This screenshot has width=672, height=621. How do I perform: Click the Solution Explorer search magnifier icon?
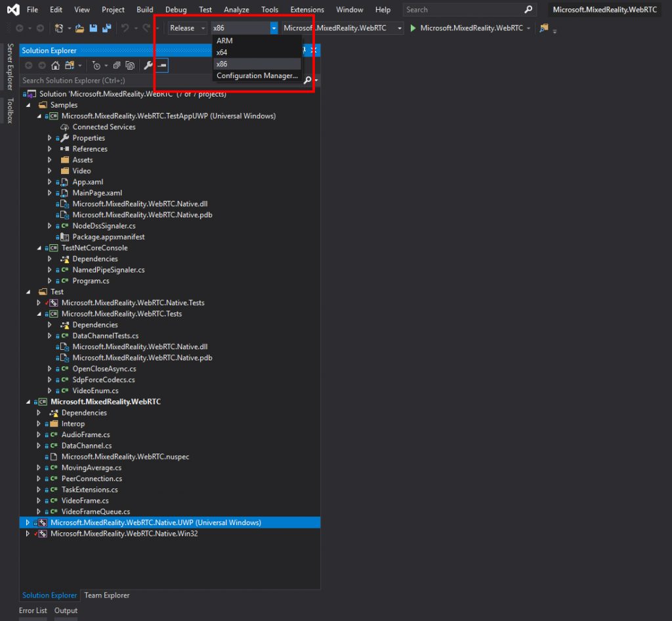coord(307,80)
